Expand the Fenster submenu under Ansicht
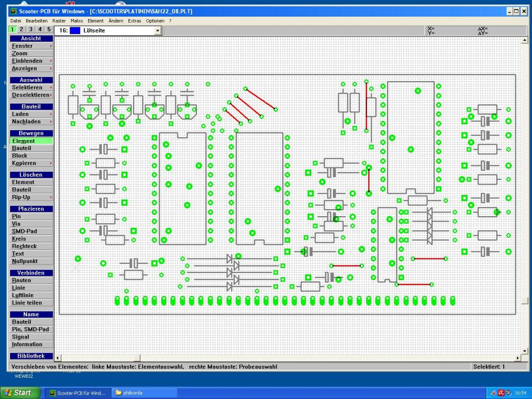 [x=30, y=46]
